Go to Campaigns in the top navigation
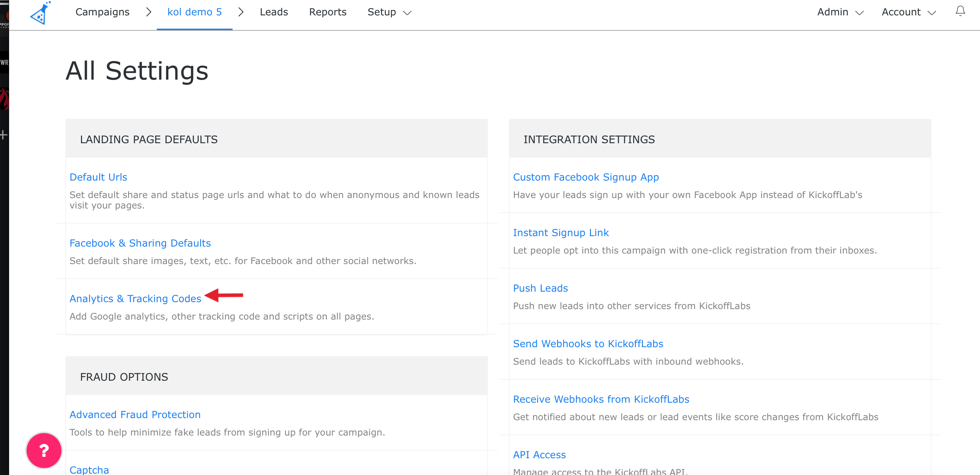The width and height of the screenshot is (980, 475). [x=102, y=12]
